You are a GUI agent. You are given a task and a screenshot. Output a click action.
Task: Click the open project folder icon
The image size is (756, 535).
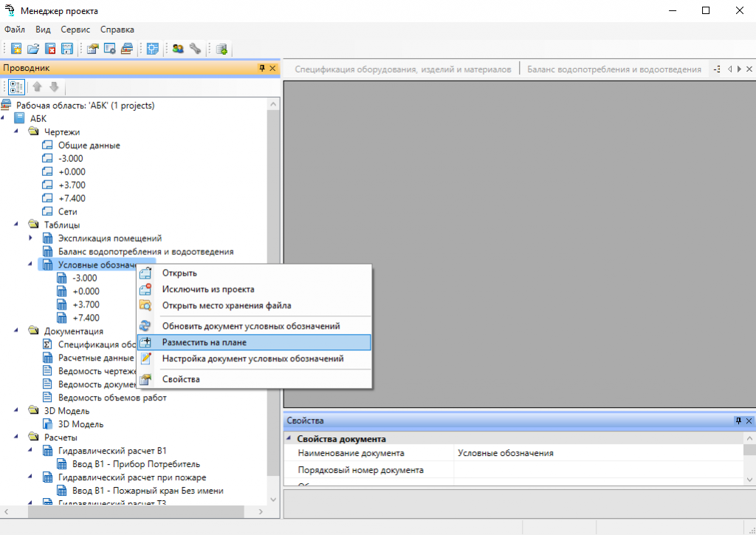[32, 50]
